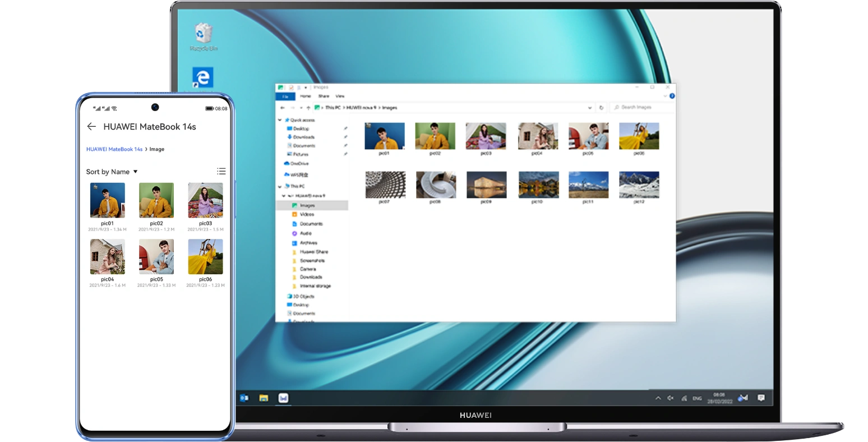The height and width of the screenshot is (442, 868).
Task: Launch the Edge browser desktop shortcut
Action: 202,77
